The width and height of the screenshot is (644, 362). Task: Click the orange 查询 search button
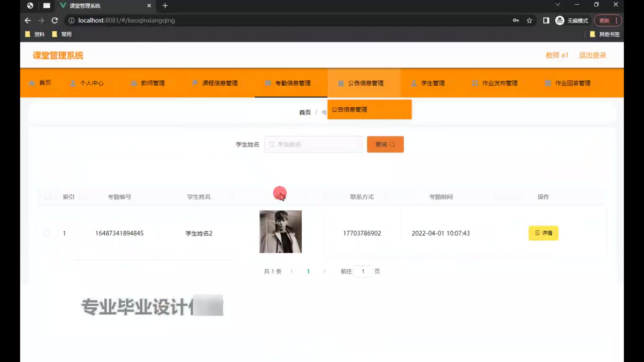click(385, 144)
